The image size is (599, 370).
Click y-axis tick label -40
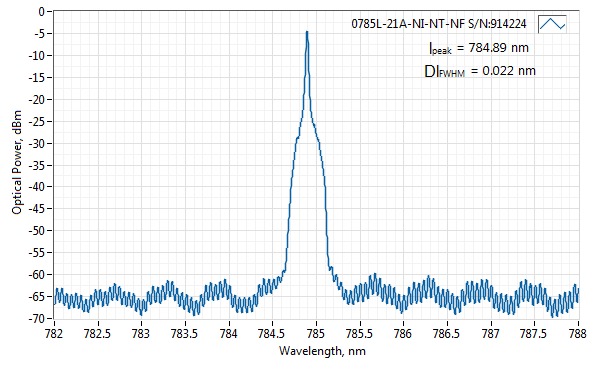36,187
